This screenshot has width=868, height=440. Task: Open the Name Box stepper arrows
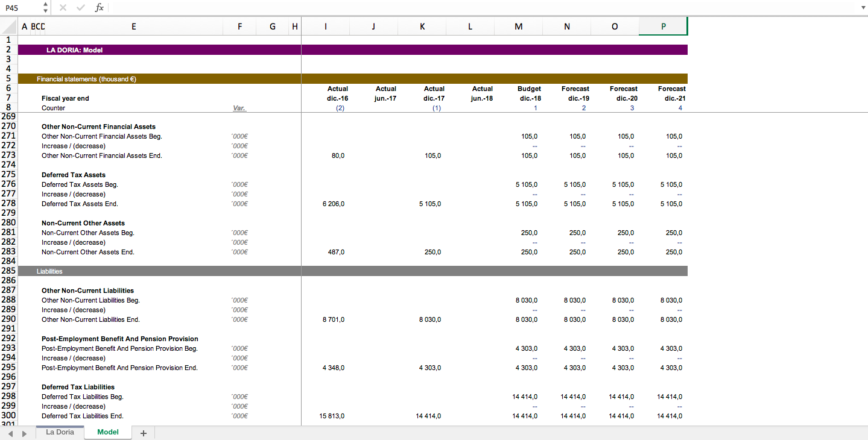(46, 8)
